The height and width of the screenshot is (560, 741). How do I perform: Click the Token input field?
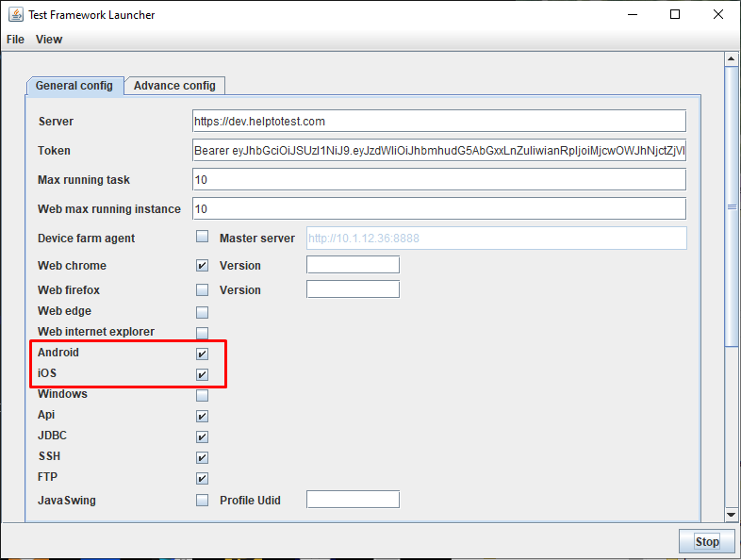tap(439, 150)
